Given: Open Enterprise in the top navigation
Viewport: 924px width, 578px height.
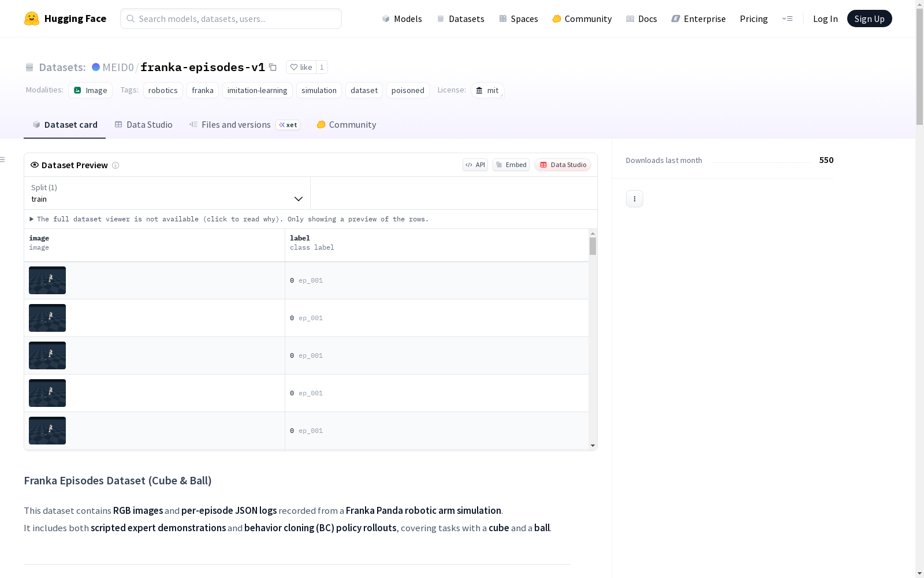Looking at the screenshot, I should (x=699, y=18).
